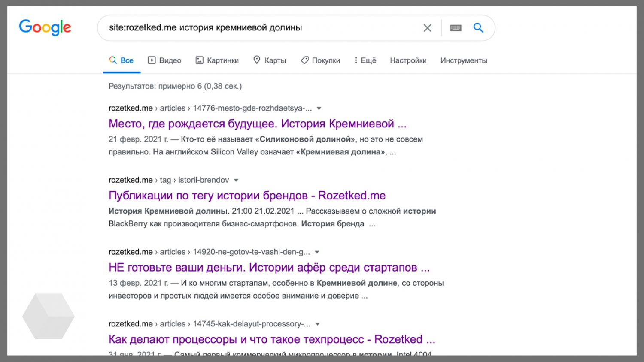Click snippet text 'Кто-то её называет «Силиконовой долиной»'

pos(268,139)
